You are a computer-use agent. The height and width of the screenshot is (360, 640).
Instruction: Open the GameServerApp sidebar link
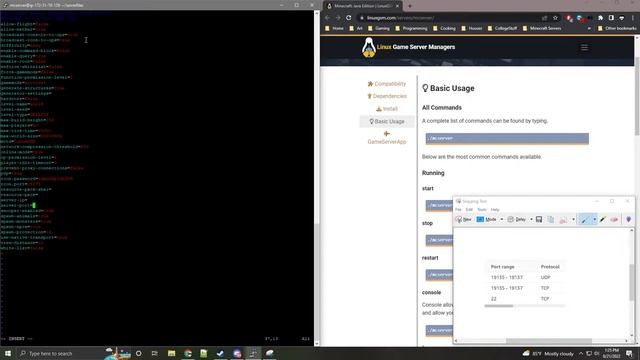click(387, 138)
